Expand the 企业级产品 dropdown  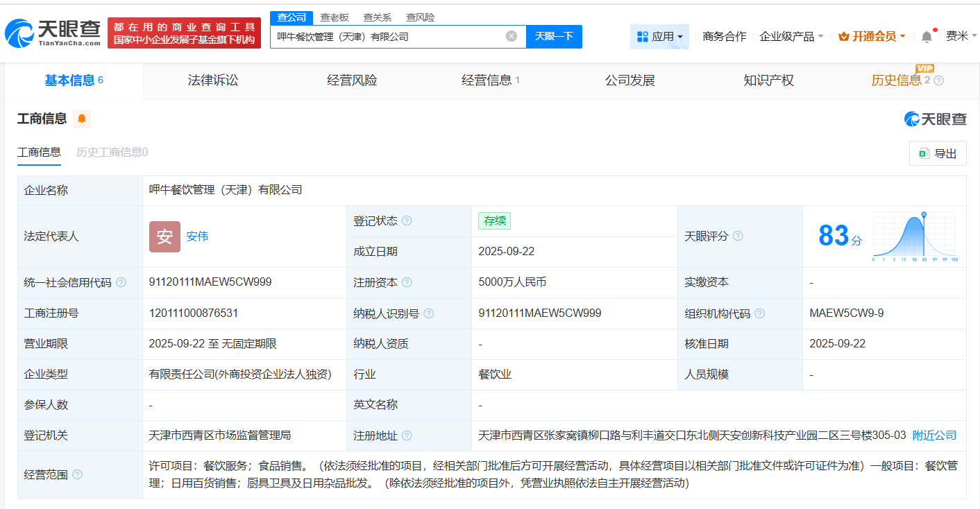793,36
